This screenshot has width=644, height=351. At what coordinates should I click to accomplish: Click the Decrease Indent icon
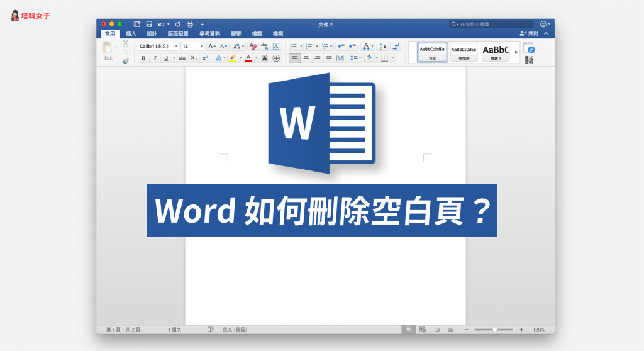(x=341, y=47)
